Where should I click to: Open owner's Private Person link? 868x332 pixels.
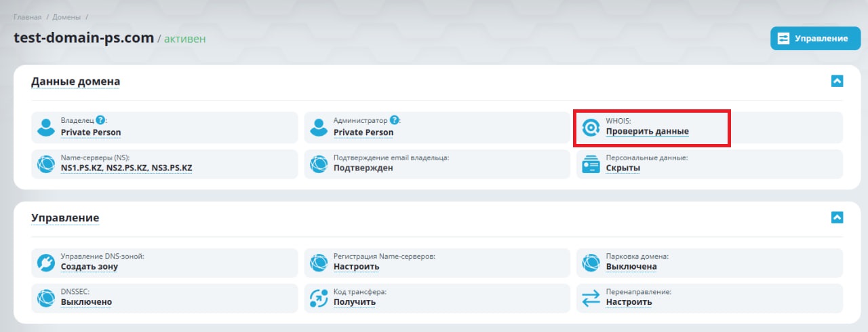[x=91, y=132]
